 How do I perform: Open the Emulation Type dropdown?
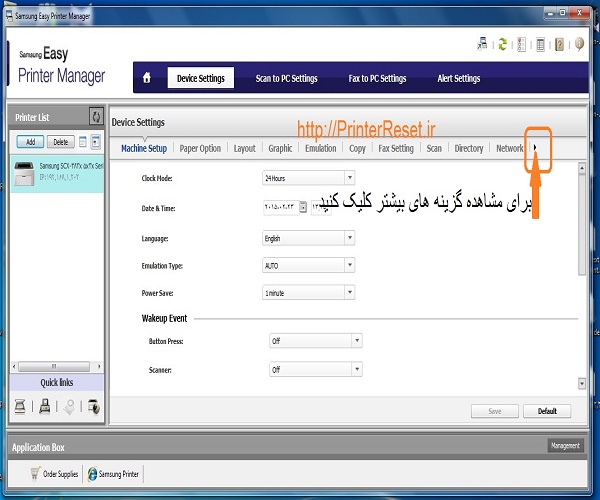pos(308,265)
